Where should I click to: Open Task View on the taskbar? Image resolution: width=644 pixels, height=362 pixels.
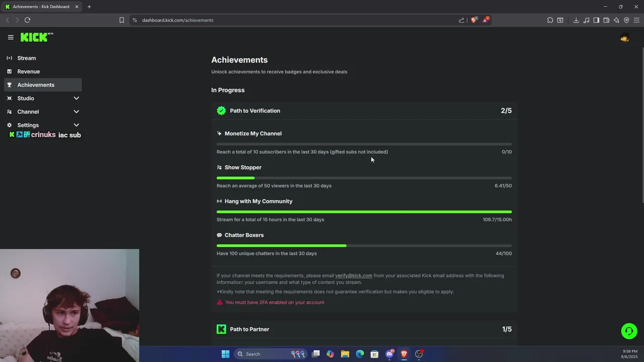(x=316, y=354)
